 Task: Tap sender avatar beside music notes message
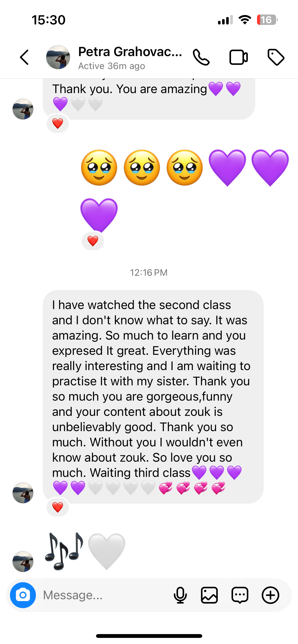(23, 561)
